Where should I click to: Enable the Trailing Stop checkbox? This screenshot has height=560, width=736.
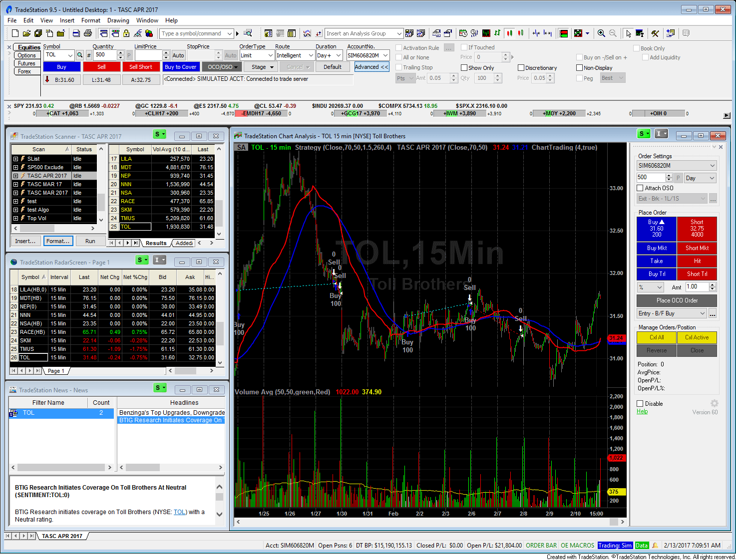(x=399, y=67)
